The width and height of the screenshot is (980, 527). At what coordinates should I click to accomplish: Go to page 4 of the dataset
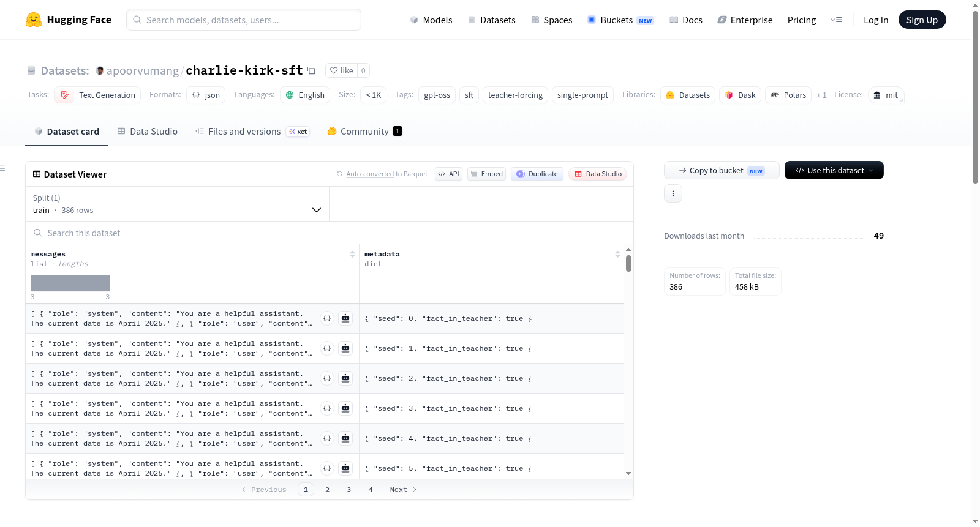point(371,490)
